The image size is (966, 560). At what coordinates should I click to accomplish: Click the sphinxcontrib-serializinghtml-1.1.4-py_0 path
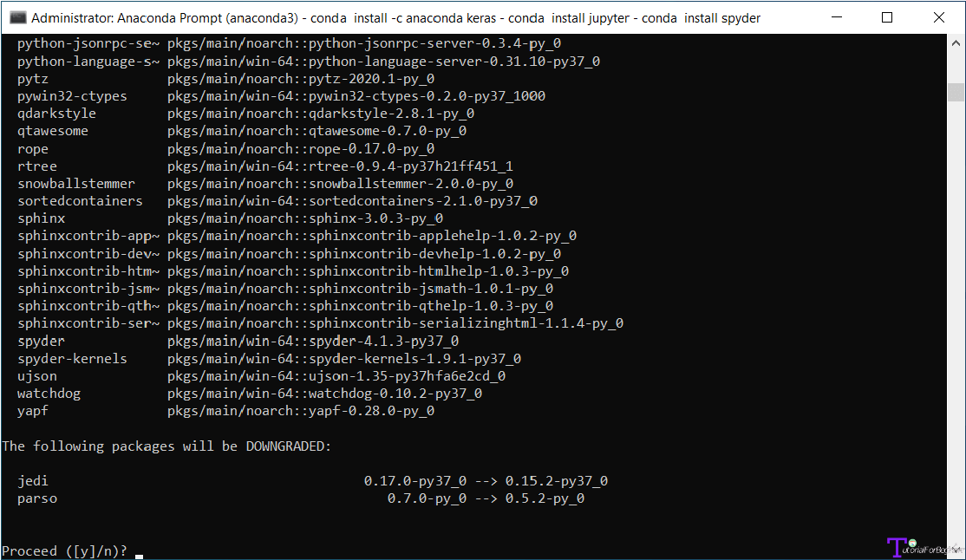(x=395, y=323)
